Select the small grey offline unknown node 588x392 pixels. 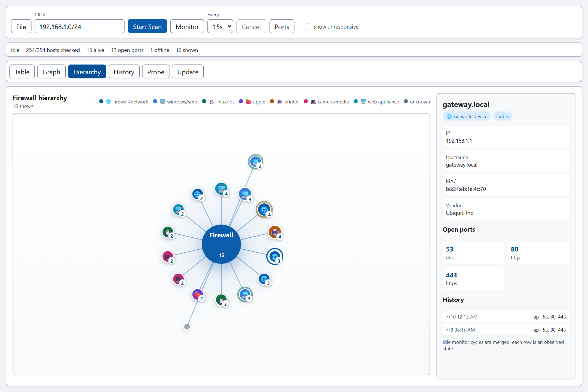[x=187, y=326]
